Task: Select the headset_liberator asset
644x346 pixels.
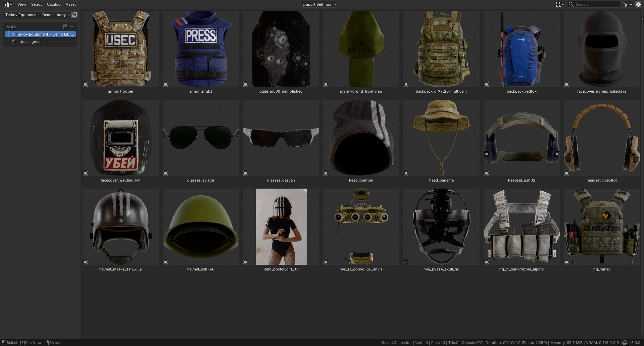Action: (x=602, y=138)
